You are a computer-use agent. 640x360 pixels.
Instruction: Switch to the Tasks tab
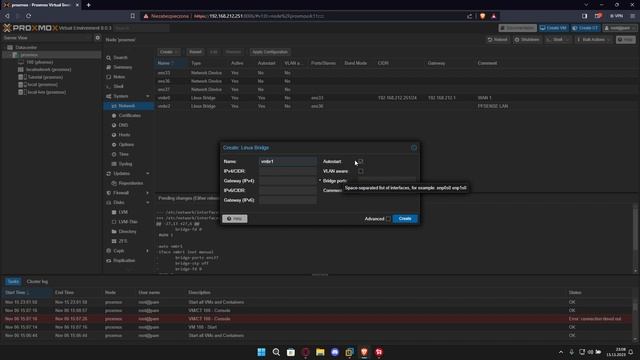coord(13,282)
